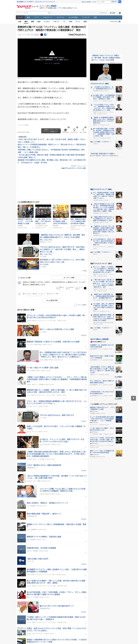Select the IT category tab
The height and width of the screenshot is (644, 138).
click(64, 21)
